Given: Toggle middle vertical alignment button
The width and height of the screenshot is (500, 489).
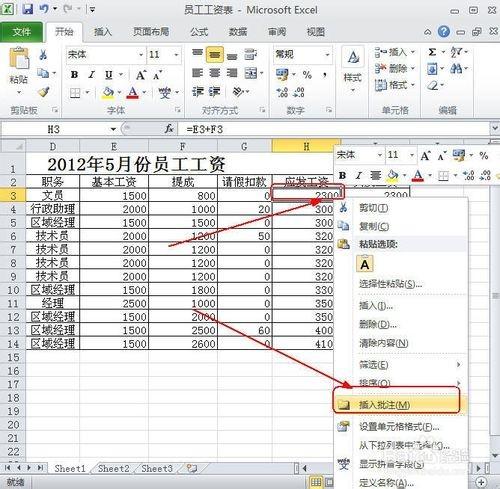Looking at the screenshot, I should click(215, 54).
